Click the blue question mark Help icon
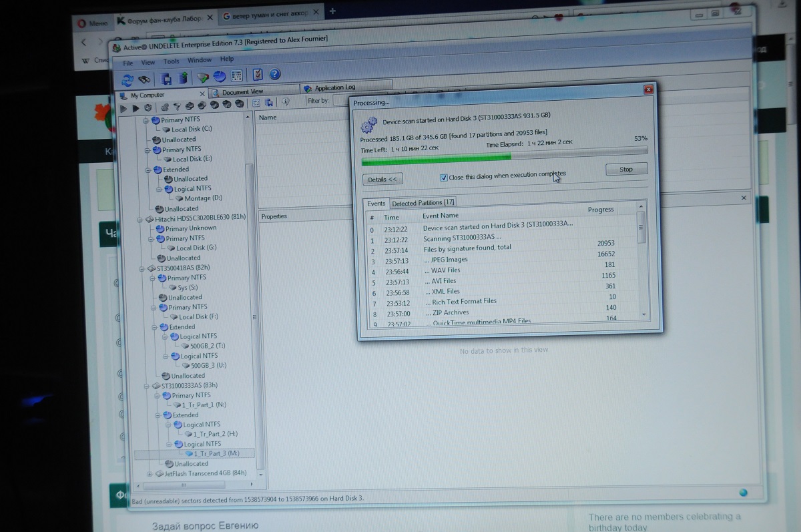This screenshot has width=801, height=532. click(275, 73)
